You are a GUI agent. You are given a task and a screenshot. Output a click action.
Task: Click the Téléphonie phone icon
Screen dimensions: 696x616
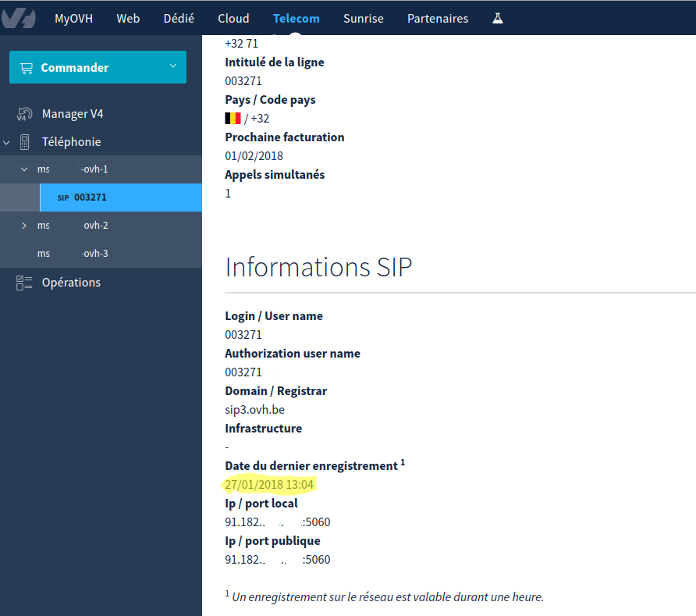click(24, 142)
